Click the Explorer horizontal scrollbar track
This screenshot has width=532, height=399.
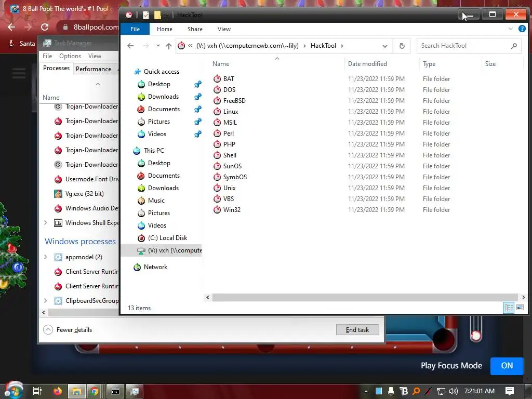tap(365, 297)
